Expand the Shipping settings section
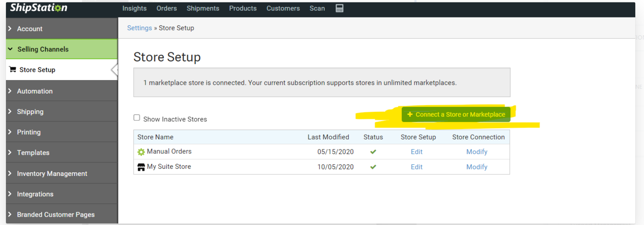The image size is (644, 225). click(30, 112)
